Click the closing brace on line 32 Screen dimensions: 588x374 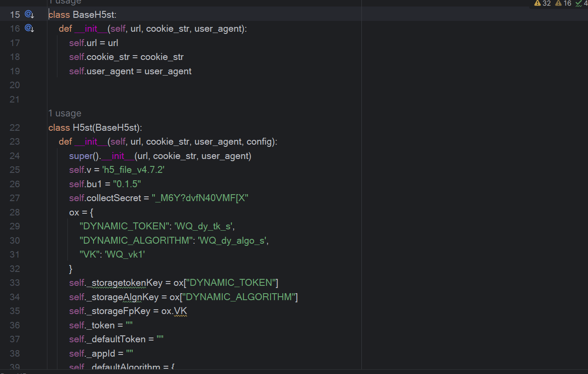pos(71,269)
